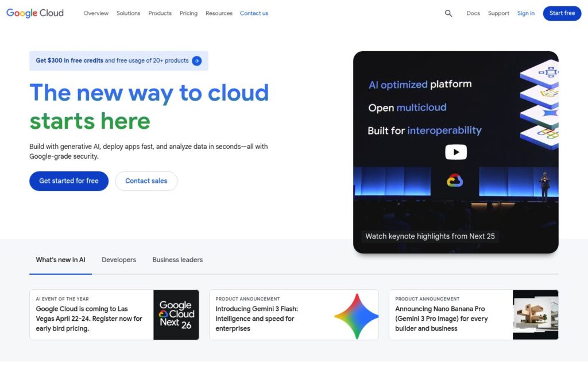
Task: Click the 'Build with generative AI' description text
Action: pyautogui.click(x=149, y=151)
